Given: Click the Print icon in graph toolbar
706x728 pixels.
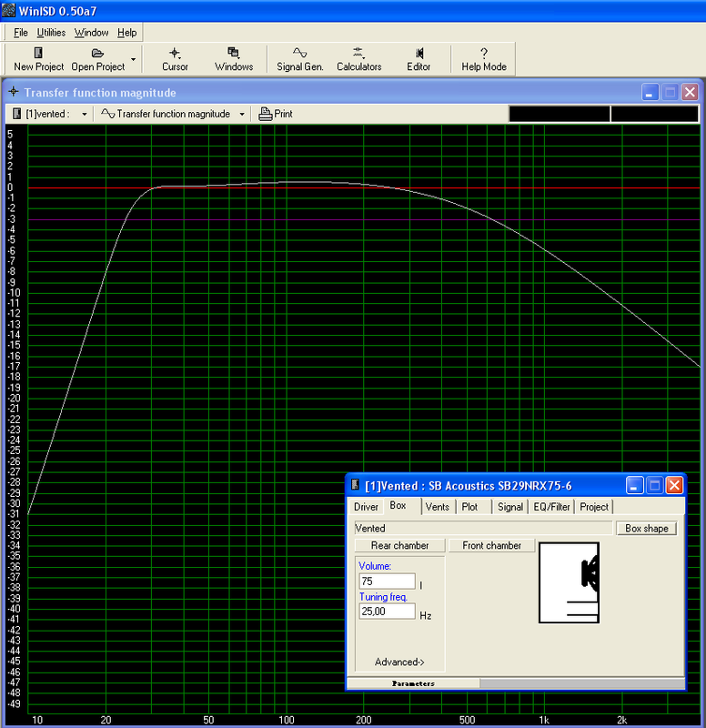Looking at the screenshot, I should [x=265, y=114].
